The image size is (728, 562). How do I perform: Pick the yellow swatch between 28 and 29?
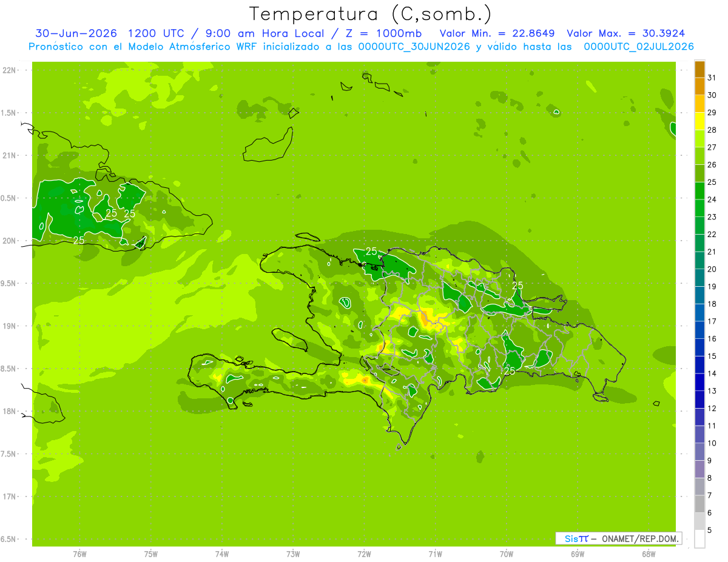point(699,121)
